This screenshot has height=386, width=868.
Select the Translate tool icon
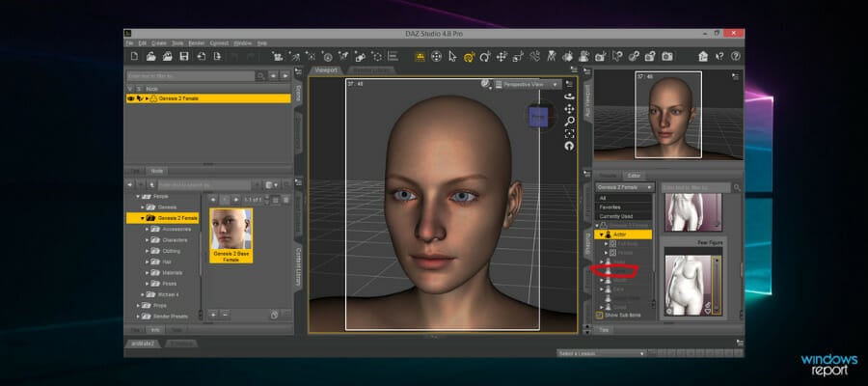point(502,56)
